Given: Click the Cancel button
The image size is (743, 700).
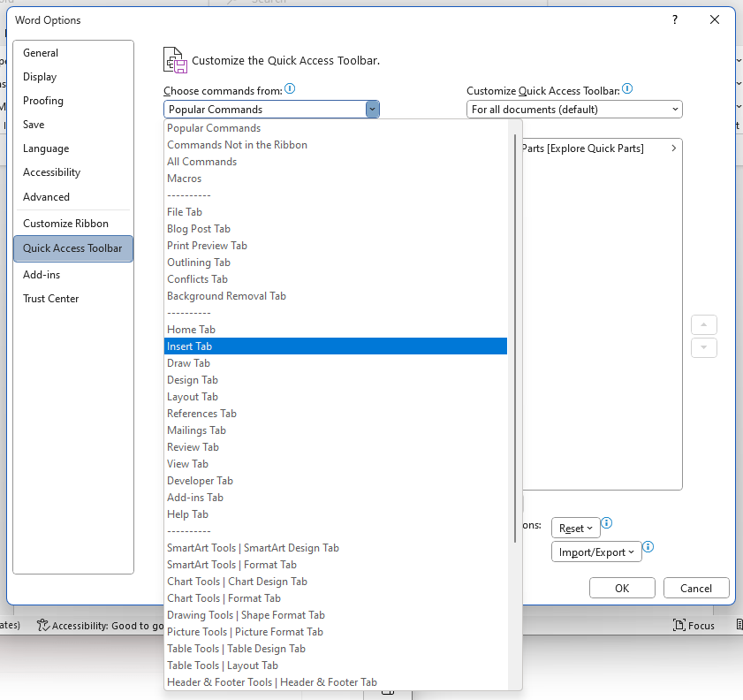Looking at the screenshot, I should 696,588.
